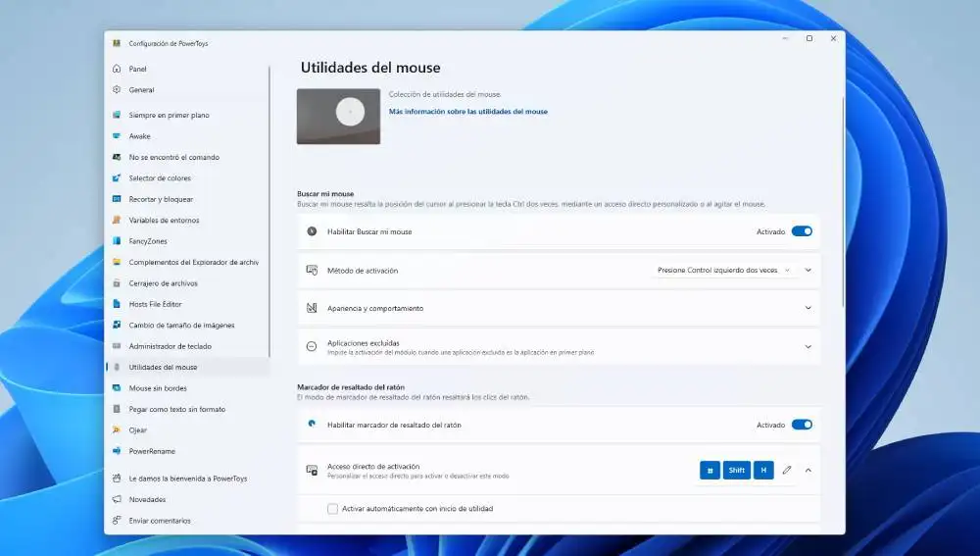The height and width of the screenshot is (556, 980).
Task: Expand the Método de activación chevron
Action: (x=808, y=271)
